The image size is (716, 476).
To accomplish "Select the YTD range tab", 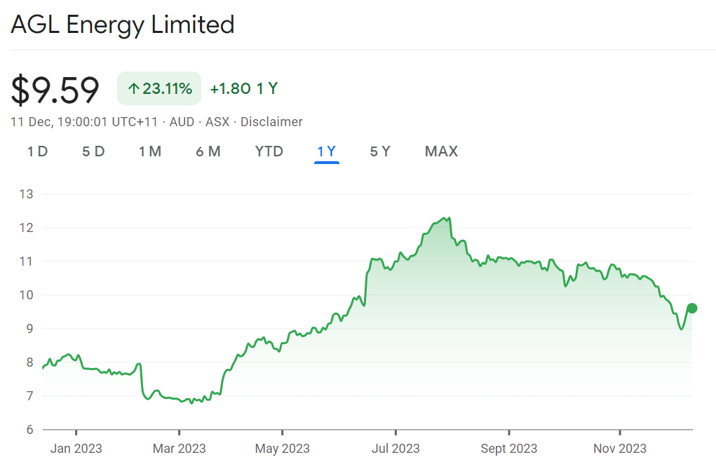I will [x=269, y=151].
